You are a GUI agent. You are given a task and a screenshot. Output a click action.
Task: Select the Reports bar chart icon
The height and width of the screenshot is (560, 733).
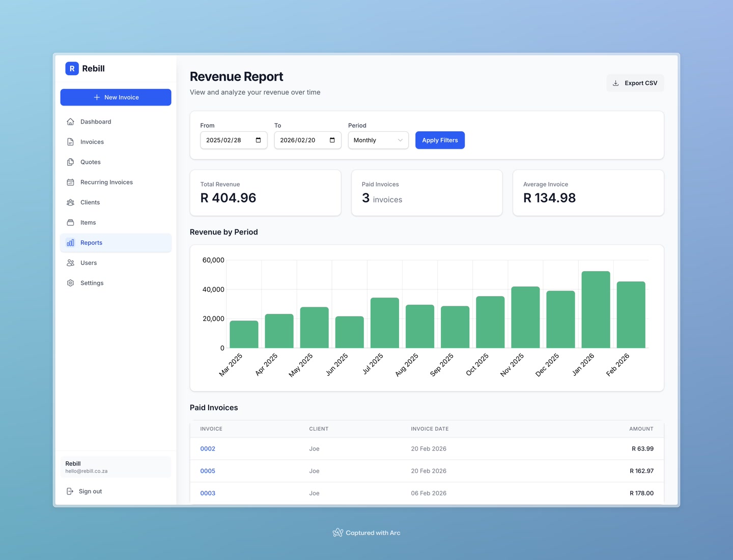[70, 243]
